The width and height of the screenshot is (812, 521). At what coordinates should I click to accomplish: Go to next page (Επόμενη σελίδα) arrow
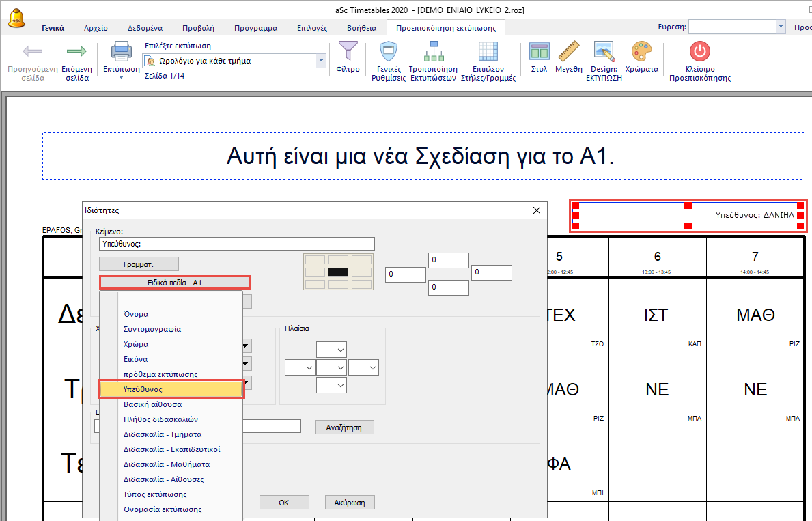(76, 52)
